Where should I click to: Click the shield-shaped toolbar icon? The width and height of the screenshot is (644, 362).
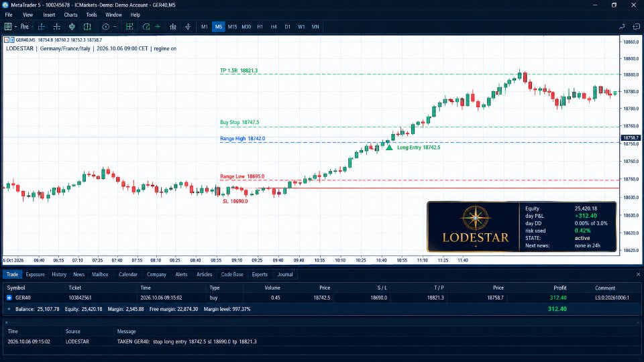72,27
